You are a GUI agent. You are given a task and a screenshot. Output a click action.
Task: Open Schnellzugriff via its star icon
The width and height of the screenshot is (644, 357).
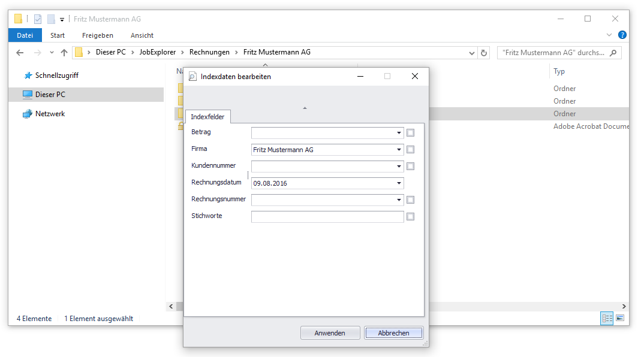click(28, 75)
